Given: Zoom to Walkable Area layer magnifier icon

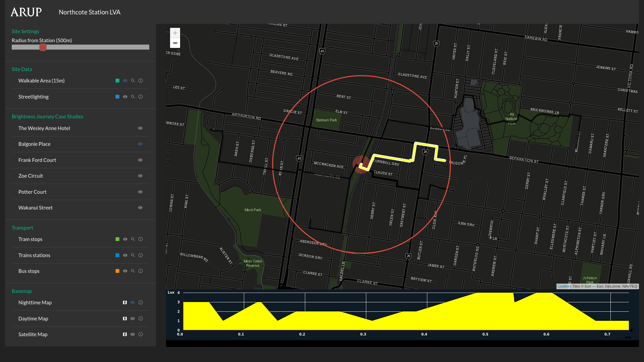Looking at the screenshot, I should click(x=133, y=81).
